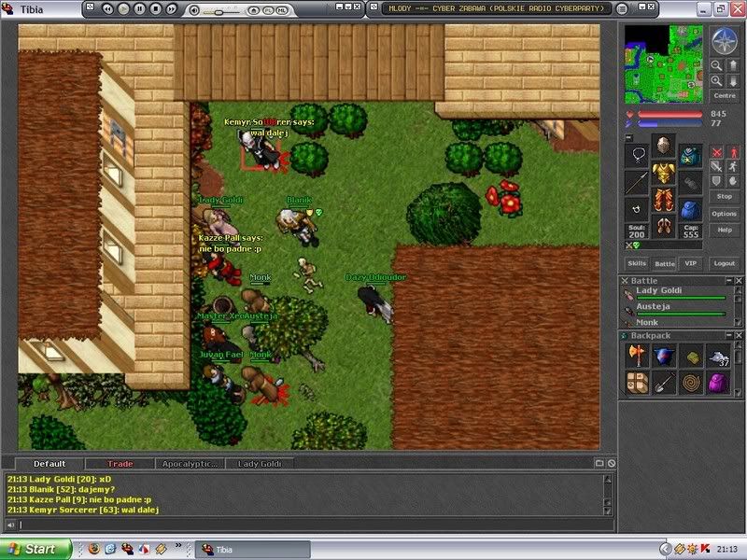
Task: Enable balanced fight mode (sword and shield)
Action: tap(716, 166)
